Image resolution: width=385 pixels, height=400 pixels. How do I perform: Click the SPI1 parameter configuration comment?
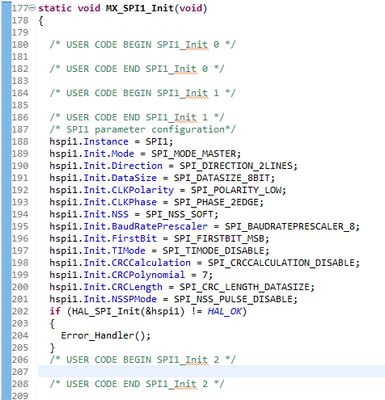pos(143,129)
